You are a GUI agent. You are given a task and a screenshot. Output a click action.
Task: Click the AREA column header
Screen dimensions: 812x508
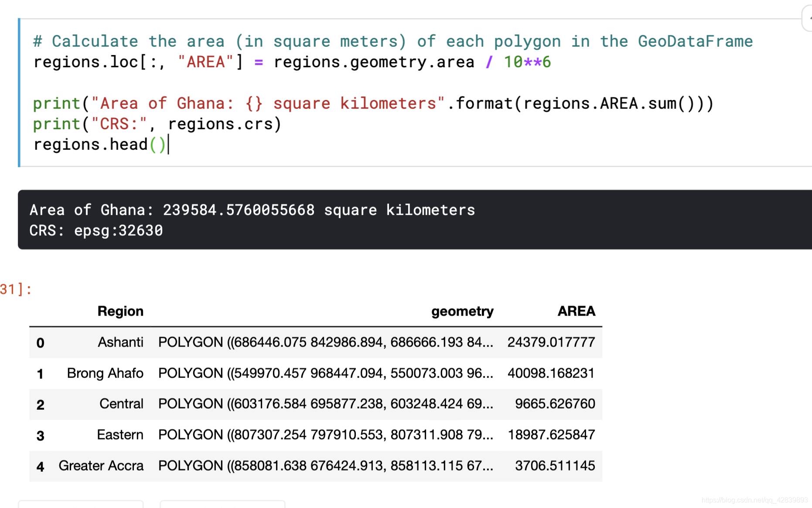point(576,311)
